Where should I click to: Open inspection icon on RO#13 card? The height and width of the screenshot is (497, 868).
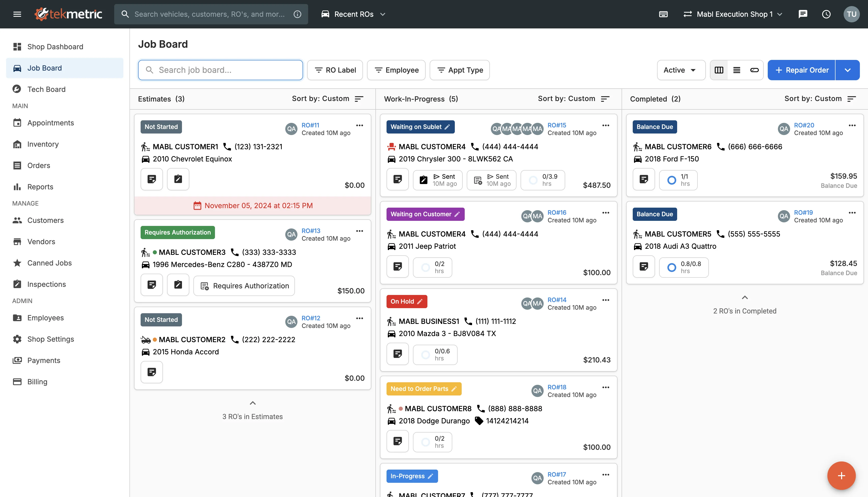[178, 285]
